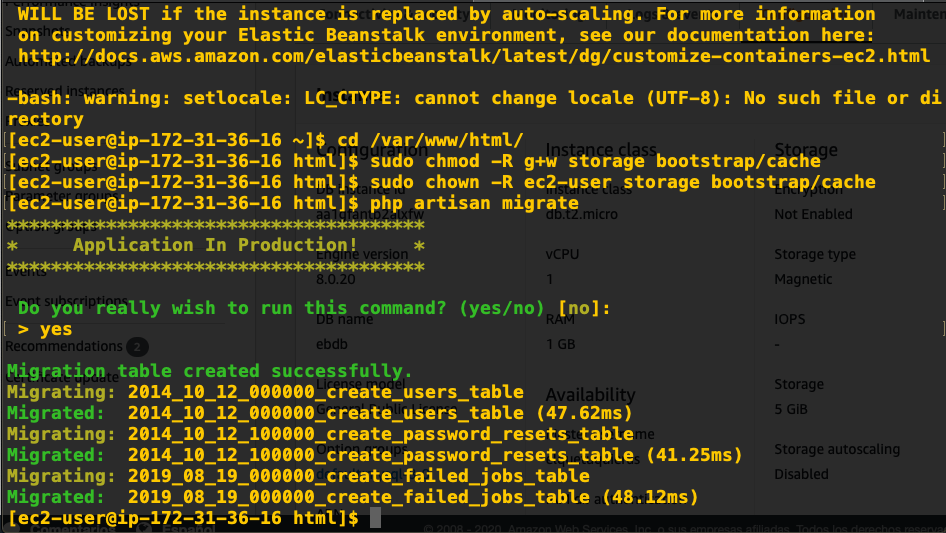Click the 'Application In Production!' warning banner
The width and height of the screenshot is (946, 533).
coord(215,245)
